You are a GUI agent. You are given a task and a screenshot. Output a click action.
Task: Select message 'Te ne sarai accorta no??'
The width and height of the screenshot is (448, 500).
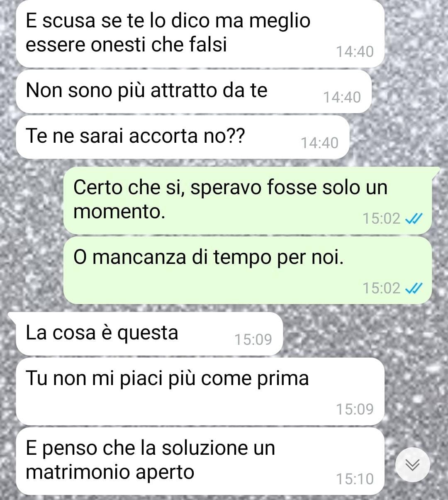pyautogui.click(x=183, y=137)
